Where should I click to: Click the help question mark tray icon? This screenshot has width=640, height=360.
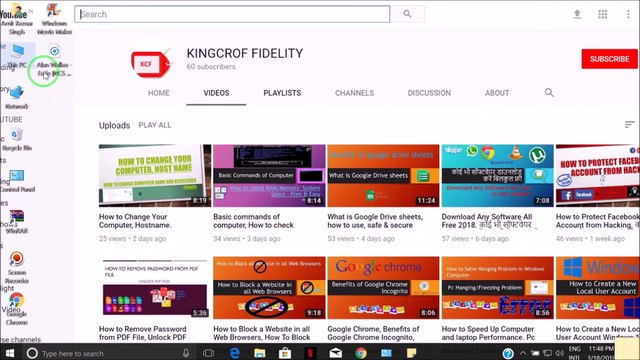(508, 353)
